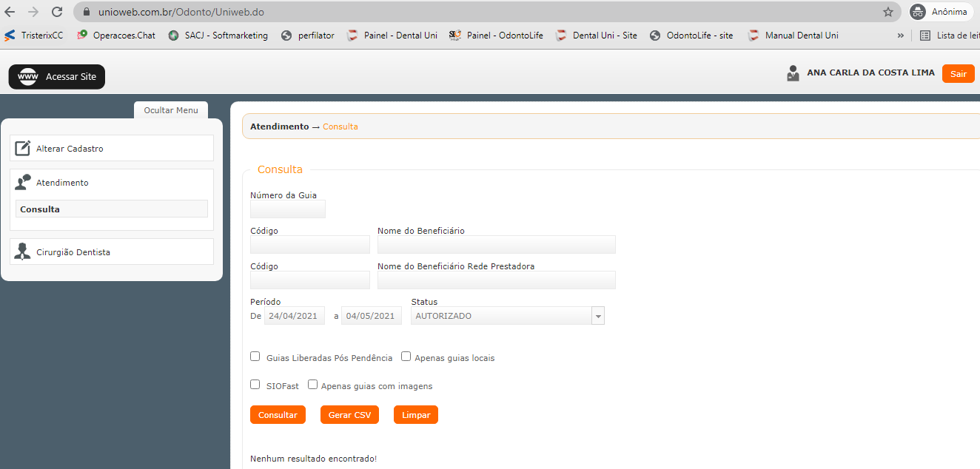Click the Código field beside Rede Prestadora name
This screenshot has height=469, width=980.
click(x=310, y=280)
